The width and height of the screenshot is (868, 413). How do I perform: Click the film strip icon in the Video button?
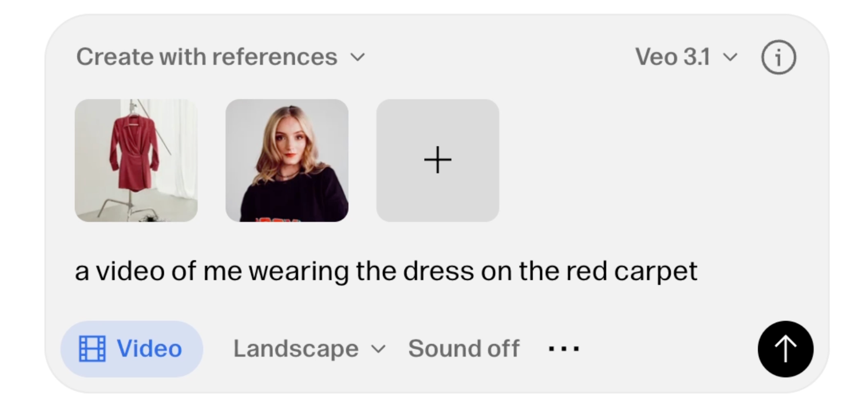92,349
